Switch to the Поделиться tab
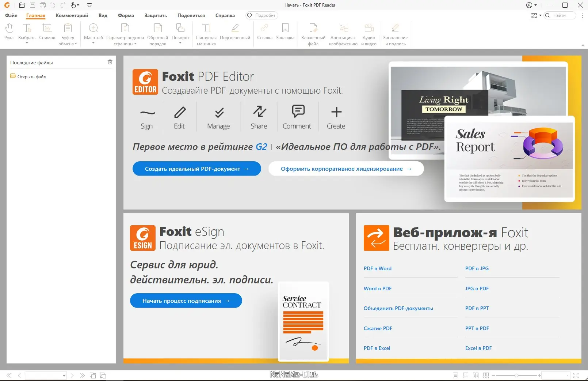Viewport: 588px width, 381px height. (x=191, y=15)
